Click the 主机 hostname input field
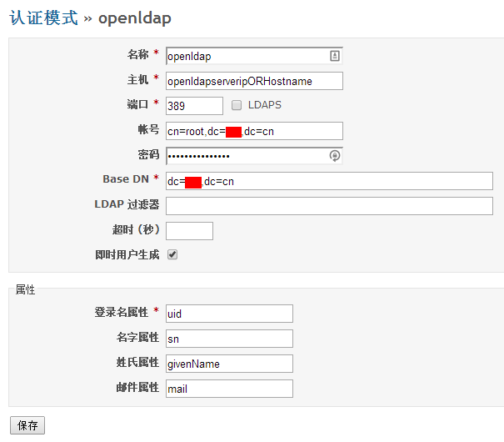 click(254, 81)
